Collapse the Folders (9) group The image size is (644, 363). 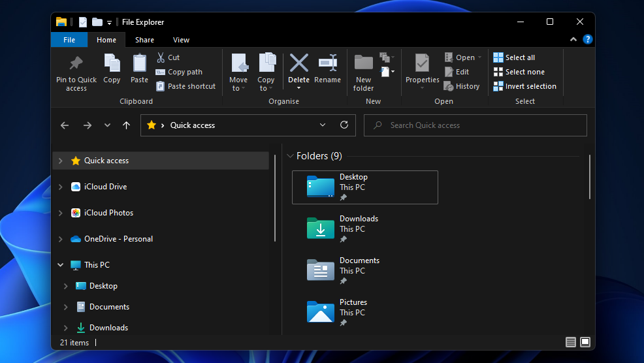point(290,156)
